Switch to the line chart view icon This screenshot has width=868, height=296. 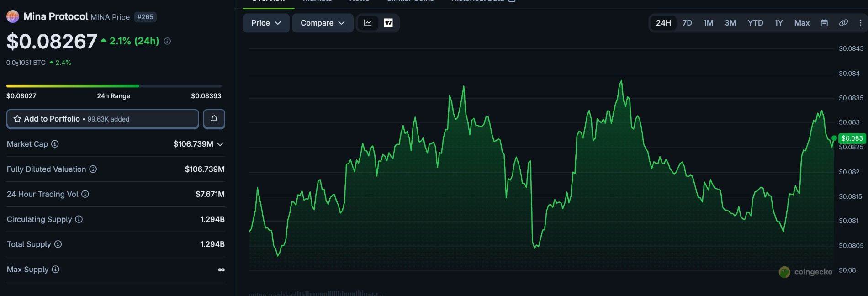[x=368, y=23]
